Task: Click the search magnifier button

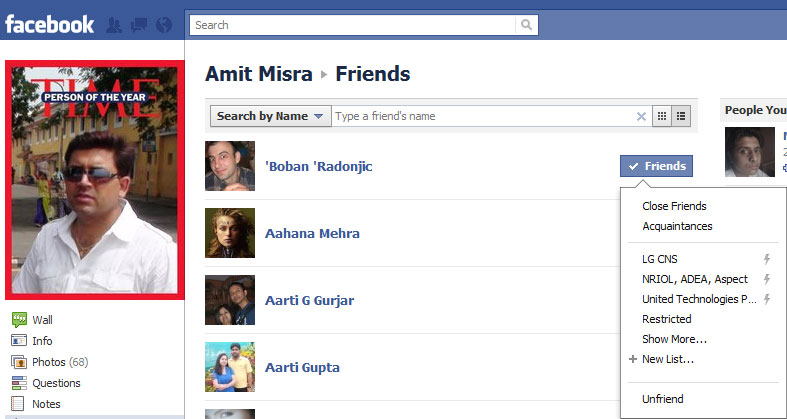Action: coord(526,25)
